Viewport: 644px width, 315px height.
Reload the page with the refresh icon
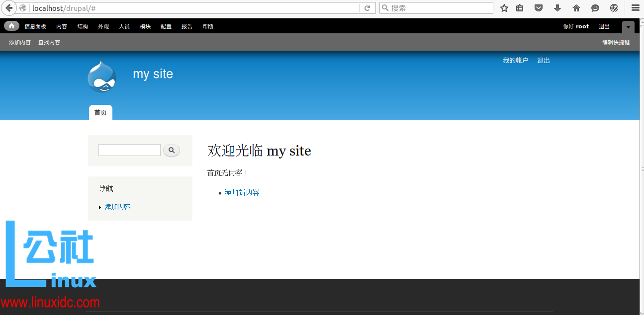coord(367,8)
